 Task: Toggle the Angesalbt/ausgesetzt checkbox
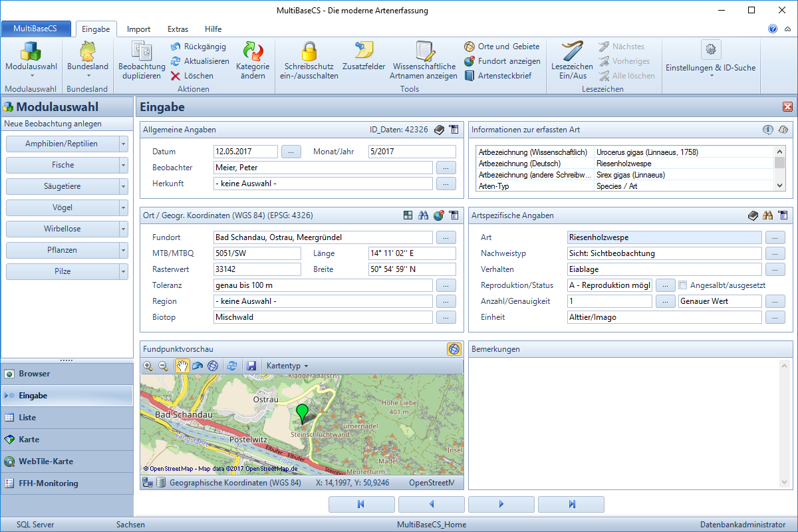tap(682, 285)
